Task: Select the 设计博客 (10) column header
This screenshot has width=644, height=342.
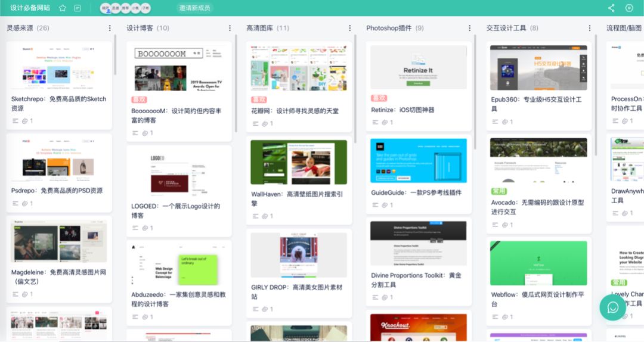Action: [x=148, y=28]
